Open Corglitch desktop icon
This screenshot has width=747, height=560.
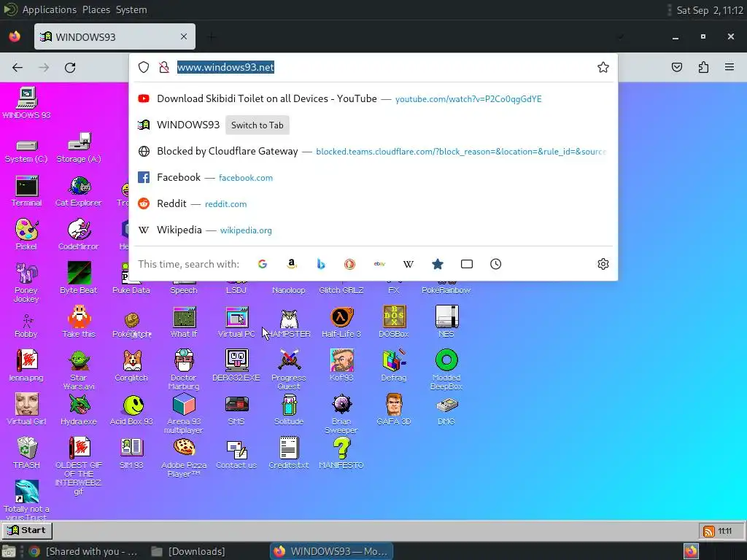coord(131,366)
